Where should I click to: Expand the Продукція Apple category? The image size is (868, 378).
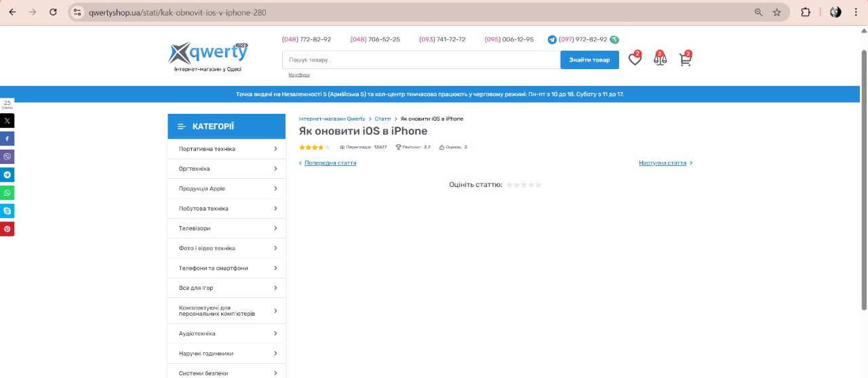[x=226, y=189]
